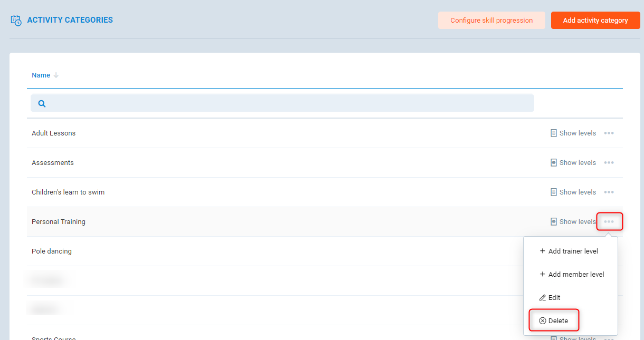644x340 pixels.
Task: Open Configure skill progression
Action: [491, 21]
